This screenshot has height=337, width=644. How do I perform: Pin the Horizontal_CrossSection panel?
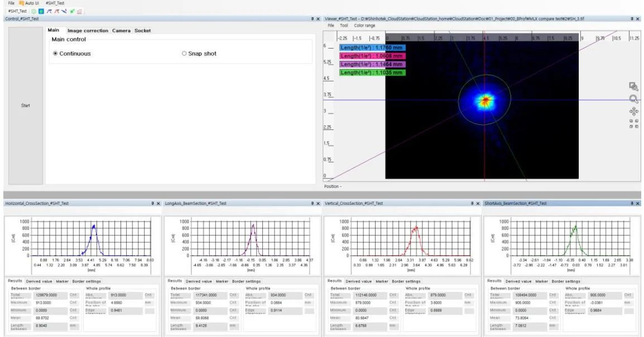[x=152, y=204]
